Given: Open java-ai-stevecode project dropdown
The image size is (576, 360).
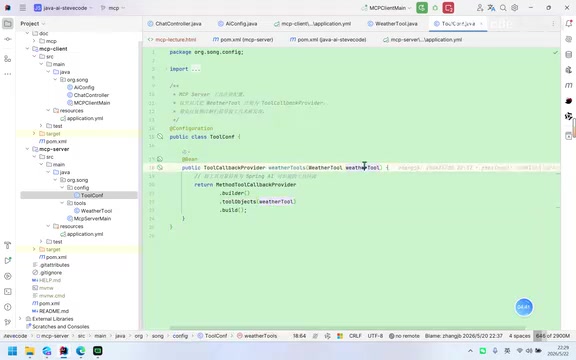Looking at the screenshot, I should (x=63, y=8).
